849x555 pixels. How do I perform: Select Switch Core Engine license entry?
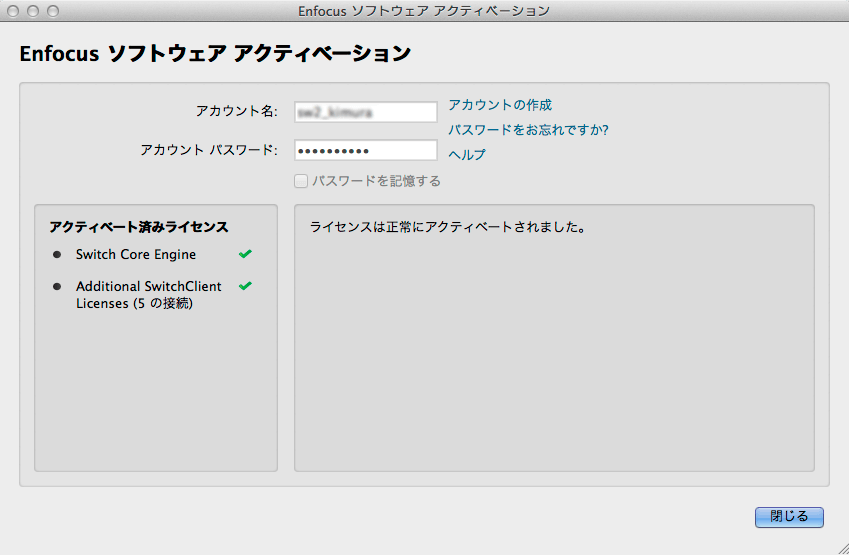point(136,254)
